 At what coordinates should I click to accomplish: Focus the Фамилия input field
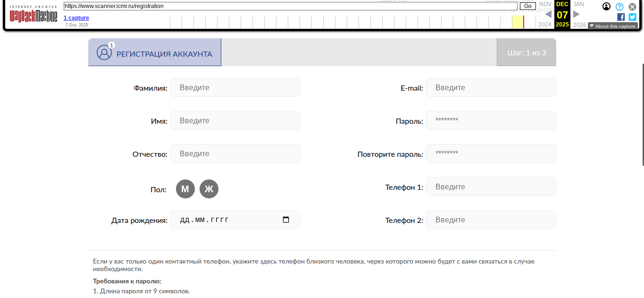[235, 87]
